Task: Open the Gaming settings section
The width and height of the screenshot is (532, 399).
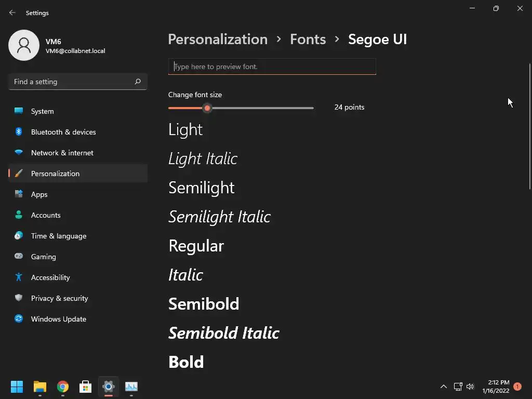Action: pyautogui.click(x=44, y=257)
